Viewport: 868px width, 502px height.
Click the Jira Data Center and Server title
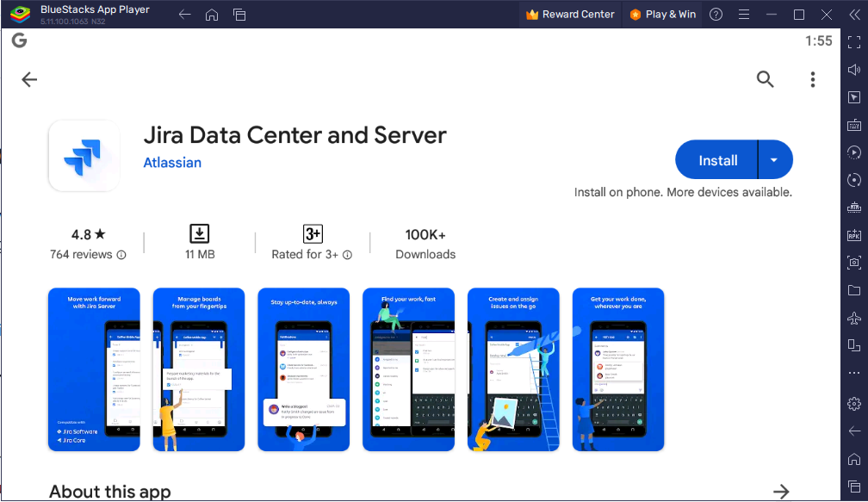tap(295, 135)
